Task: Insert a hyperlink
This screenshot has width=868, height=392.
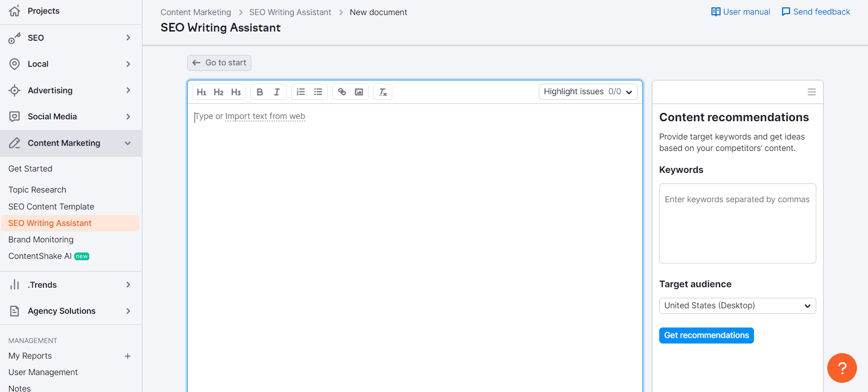Action: click(342, 92)
